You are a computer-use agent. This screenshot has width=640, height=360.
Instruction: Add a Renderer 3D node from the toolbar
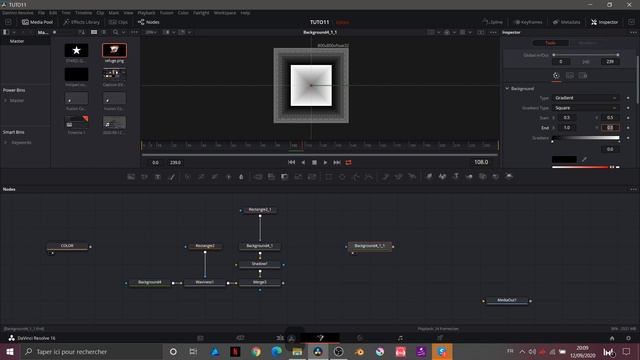(x=509, y=177)
